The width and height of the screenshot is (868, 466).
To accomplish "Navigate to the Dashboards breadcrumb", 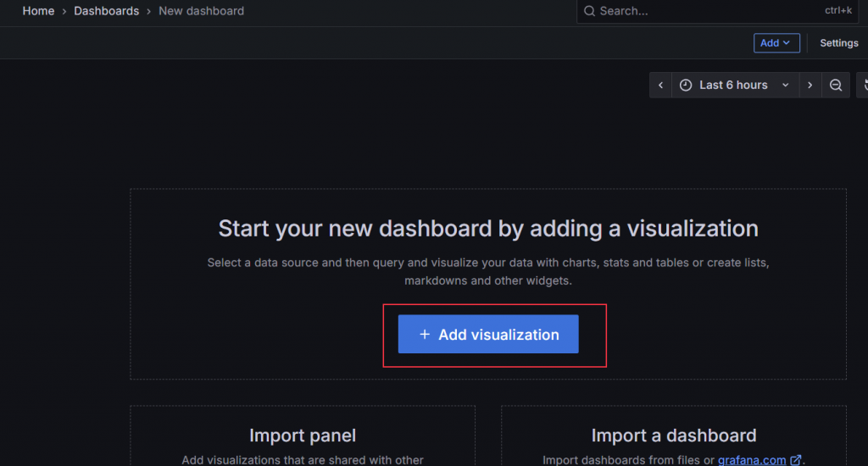I will tap(105, 11).
